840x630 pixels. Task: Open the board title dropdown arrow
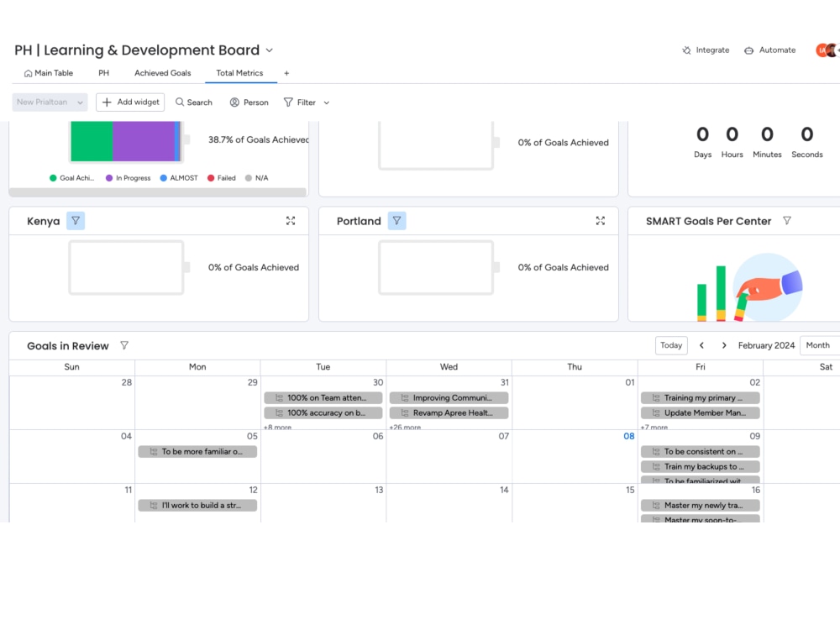[x=268, y=50]
